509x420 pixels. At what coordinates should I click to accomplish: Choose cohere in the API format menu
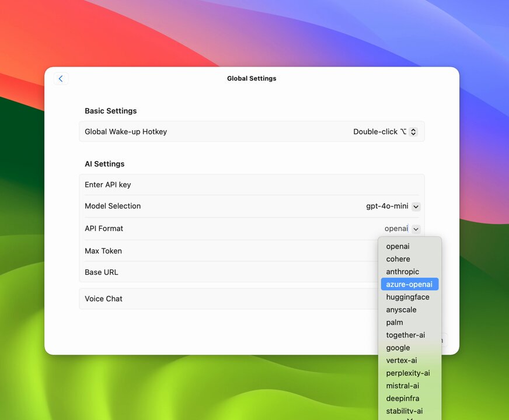(398, 259)
